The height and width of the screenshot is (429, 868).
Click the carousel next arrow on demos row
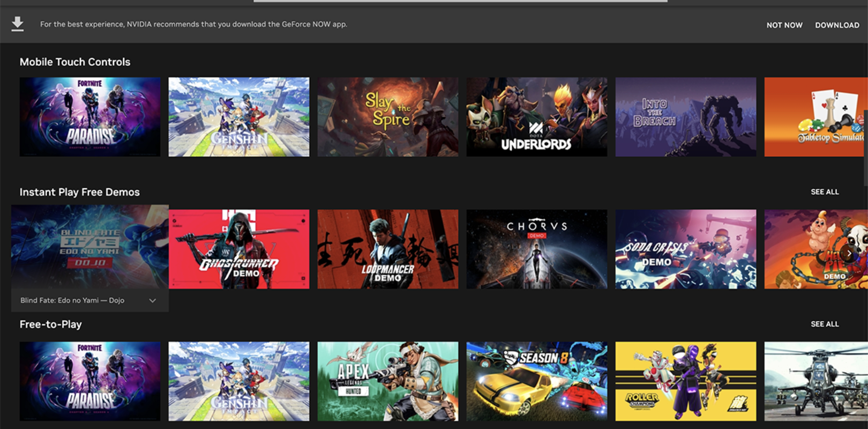tap(849, 253)
